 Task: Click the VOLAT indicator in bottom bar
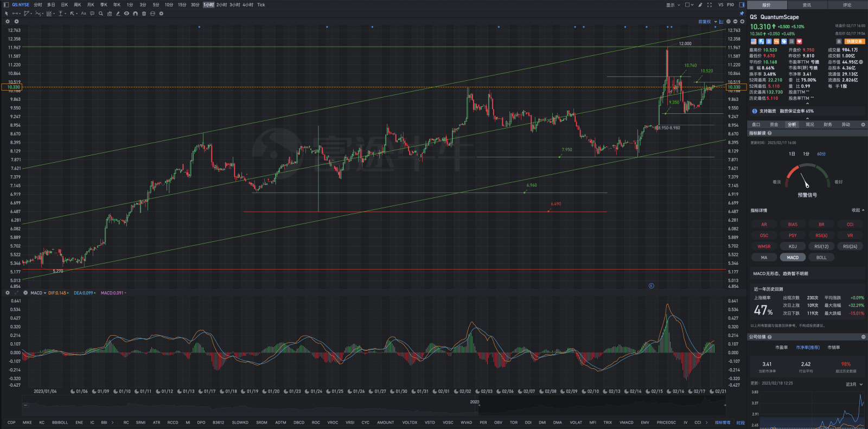[576, 422]
